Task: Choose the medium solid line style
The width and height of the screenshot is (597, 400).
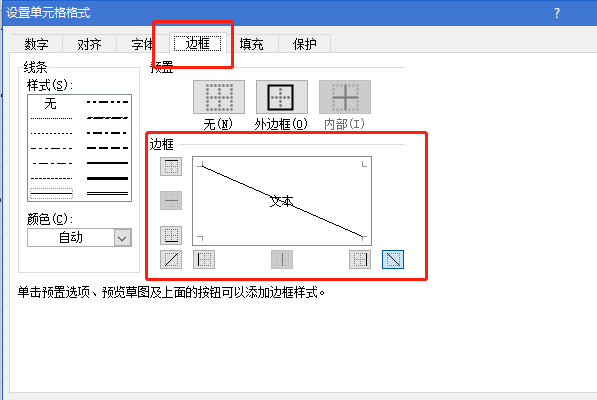Action: click(x=108, y=163)
